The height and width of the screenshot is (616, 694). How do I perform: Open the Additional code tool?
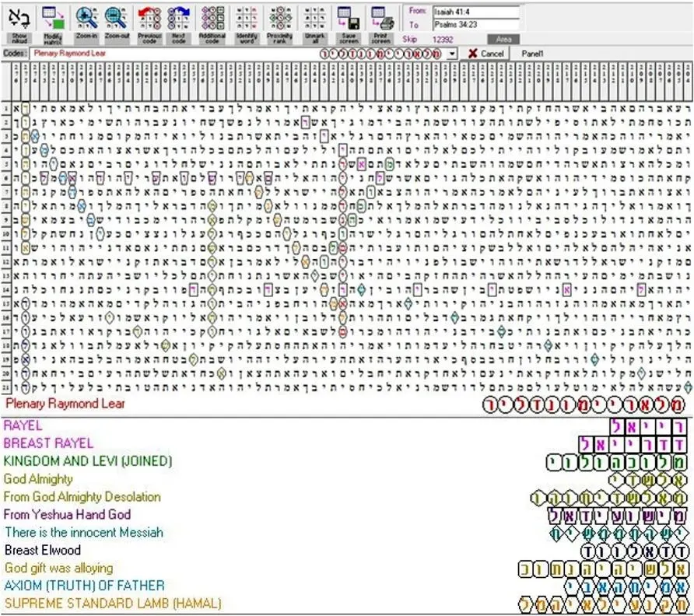[212, 25]
